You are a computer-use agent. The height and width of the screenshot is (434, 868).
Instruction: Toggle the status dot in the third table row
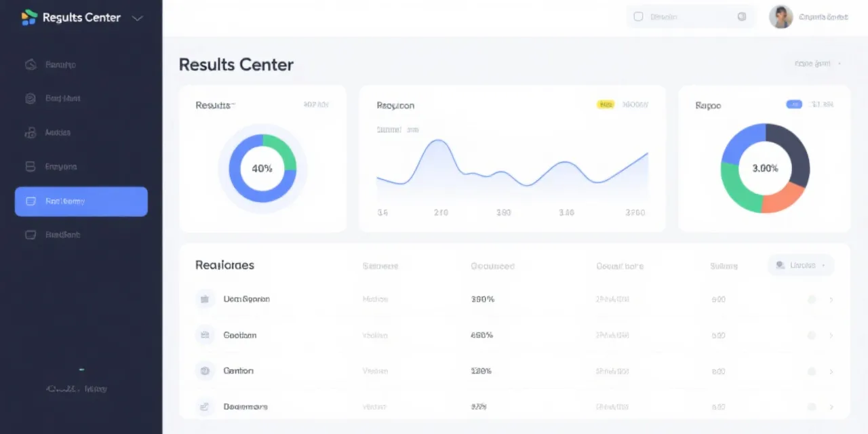click(811, 372)
